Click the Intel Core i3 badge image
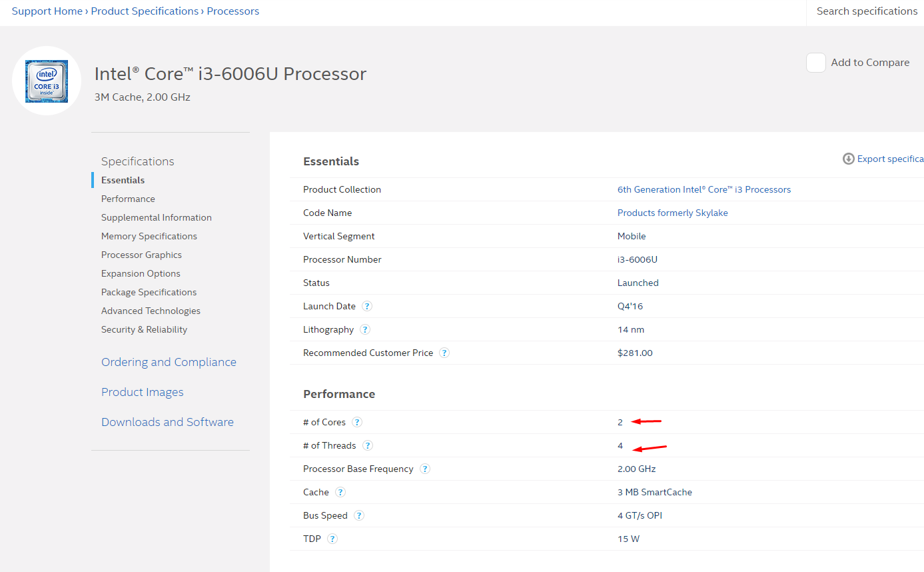The height and width of the screenshot is (572, 924). pyautogui.click(x=47, y=81)
